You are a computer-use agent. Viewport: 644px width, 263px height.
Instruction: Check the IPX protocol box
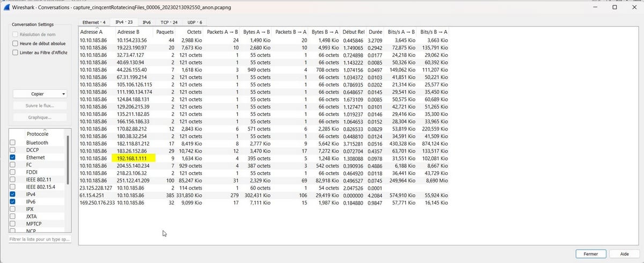pyautogui.click(x=13, y=209)
